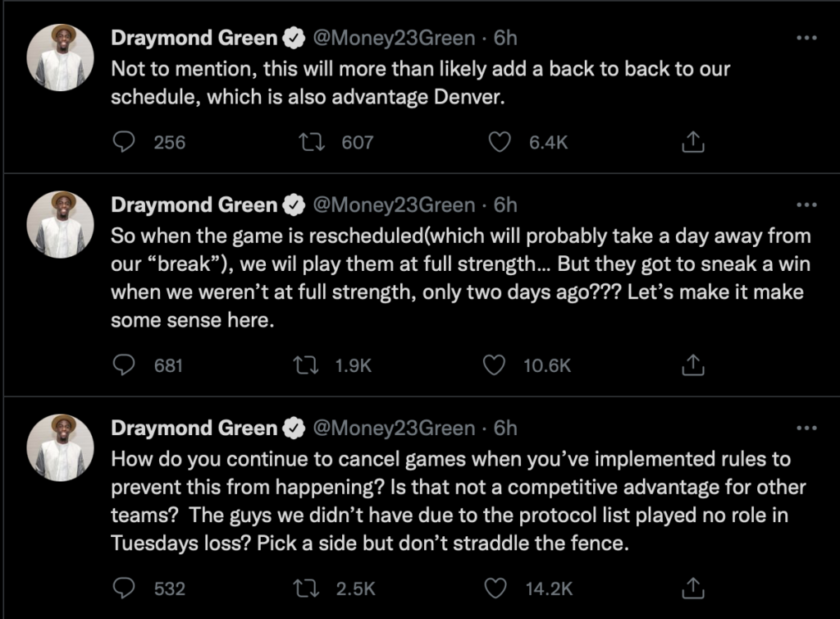Open more options on the second tweet
Image resolution: width=840 pixels, height=619 pixels.
coord(807,204)
